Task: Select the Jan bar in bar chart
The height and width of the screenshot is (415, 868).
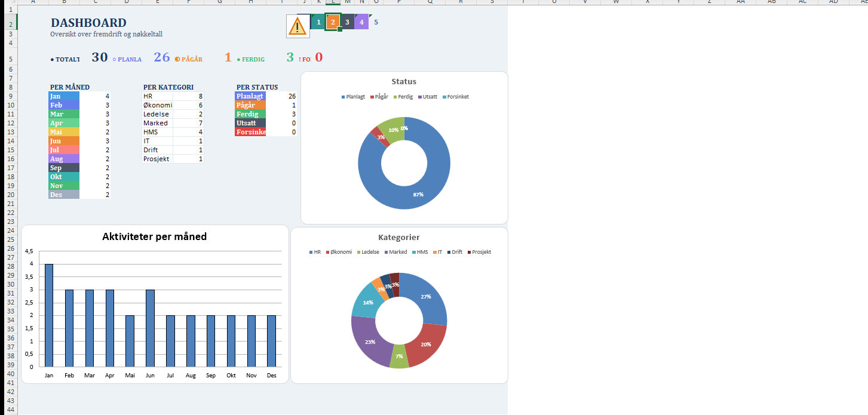Action: click(49, 315)
